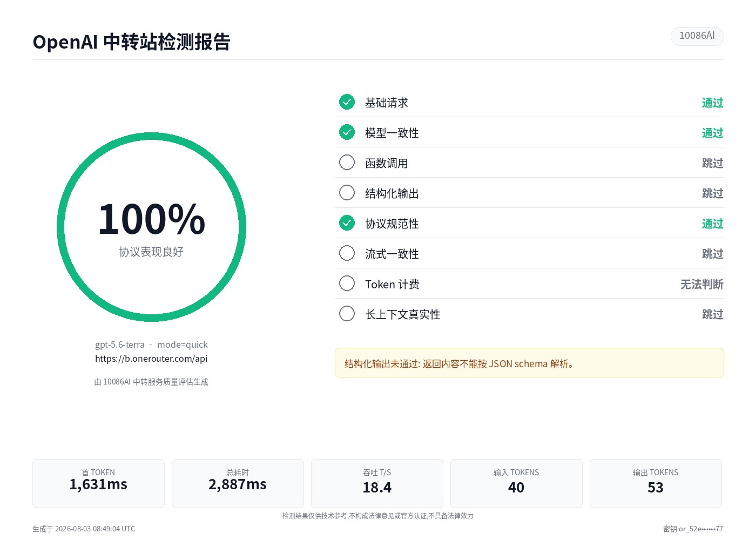The width and height of the screenshot is (756, 540).
Task: Click the 输出 TOKENS 53 metric card
Action: pos(656,483)
